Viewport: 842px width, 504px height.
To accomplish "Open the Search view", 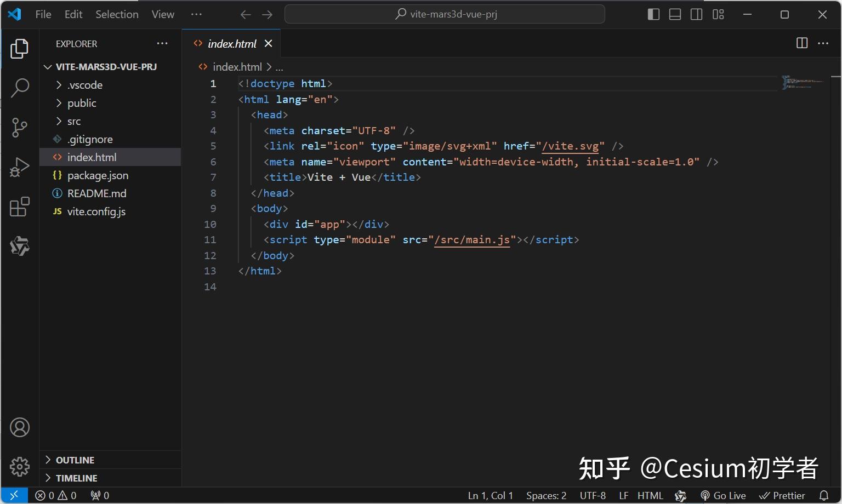I will 20,87.
